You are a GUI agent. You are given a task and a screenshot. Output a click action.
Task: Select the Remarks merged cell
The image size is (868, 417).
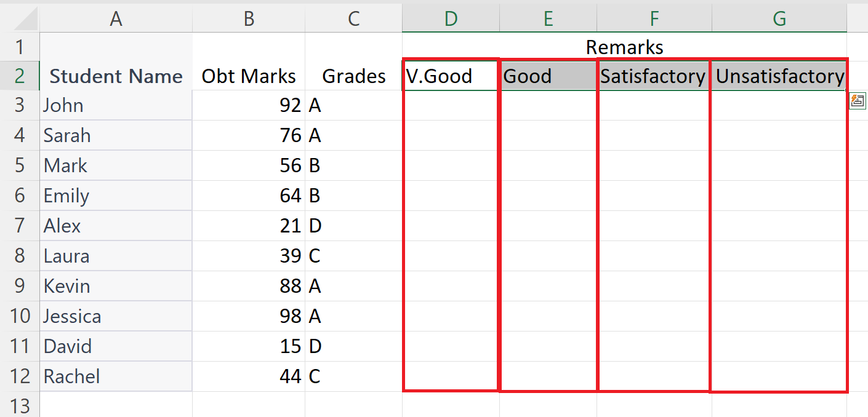(624, 47)
